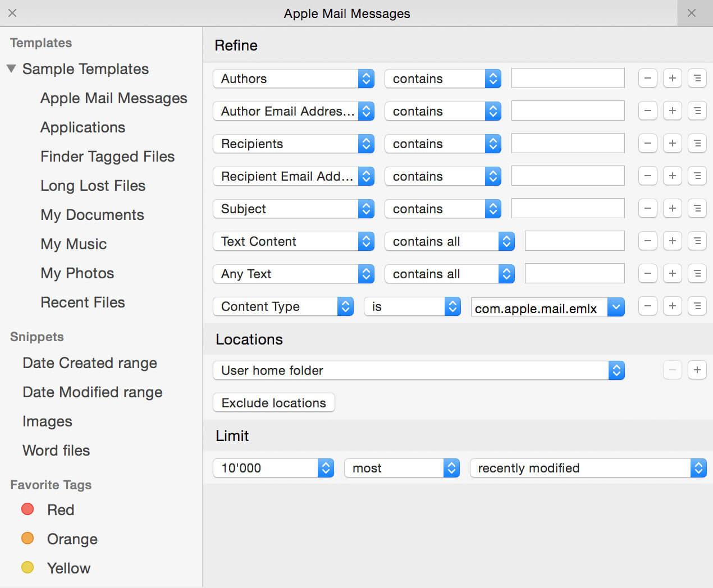The image size is (713, 588).
Task: Add a criterion after the Any Text row
Action: tap(672, 273)
